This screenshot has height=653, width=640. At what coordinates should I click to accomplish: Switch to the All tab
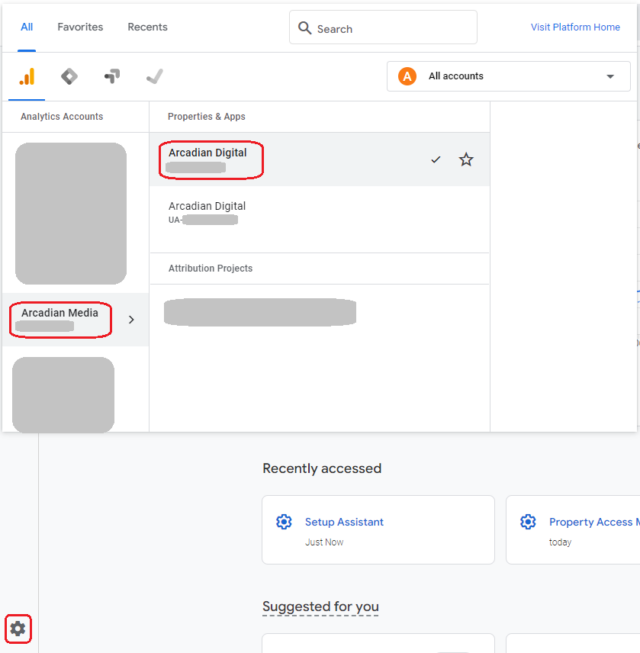[x=27, y=27]
